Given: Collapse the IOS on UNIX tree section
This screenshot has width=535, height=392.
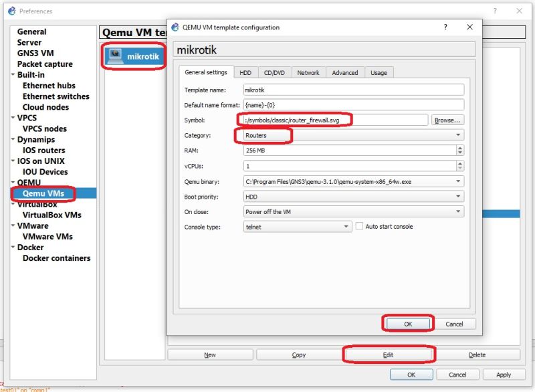Looking at the screenshot, I should click(x=13, y=161).
